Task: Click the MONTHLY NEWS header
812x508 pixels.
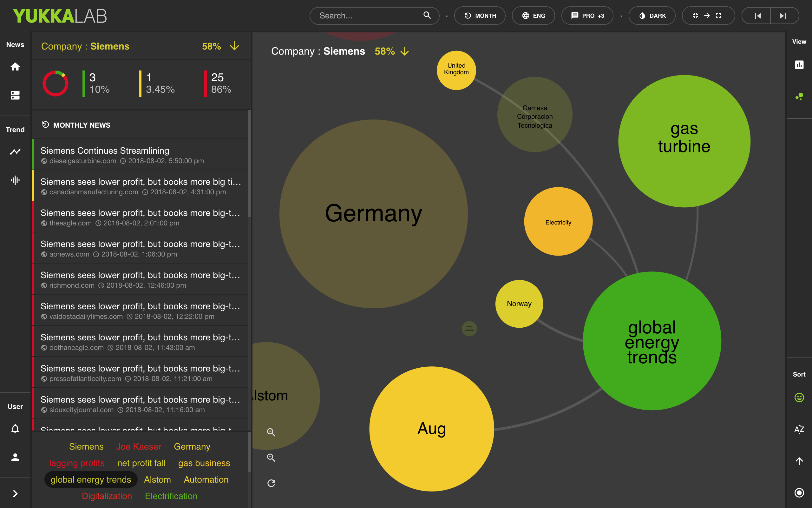Action: click(82, 125)
